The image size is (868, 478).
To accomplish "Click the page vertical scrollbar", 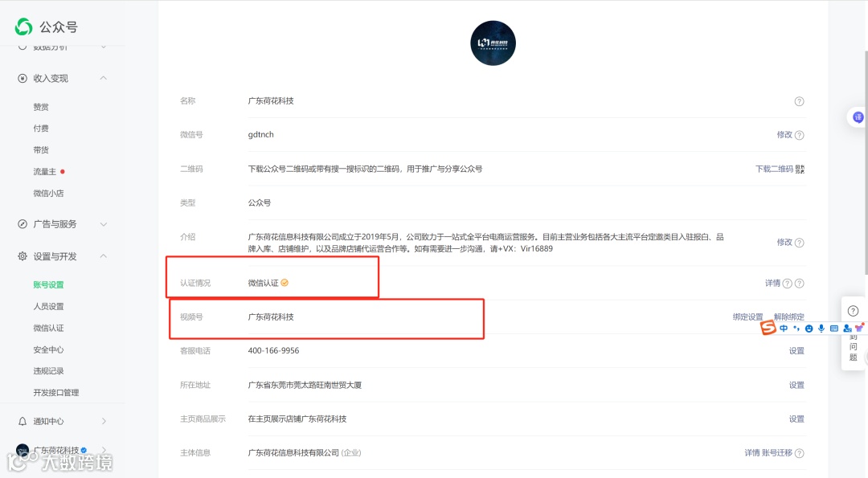I will [x=866, y=162].
